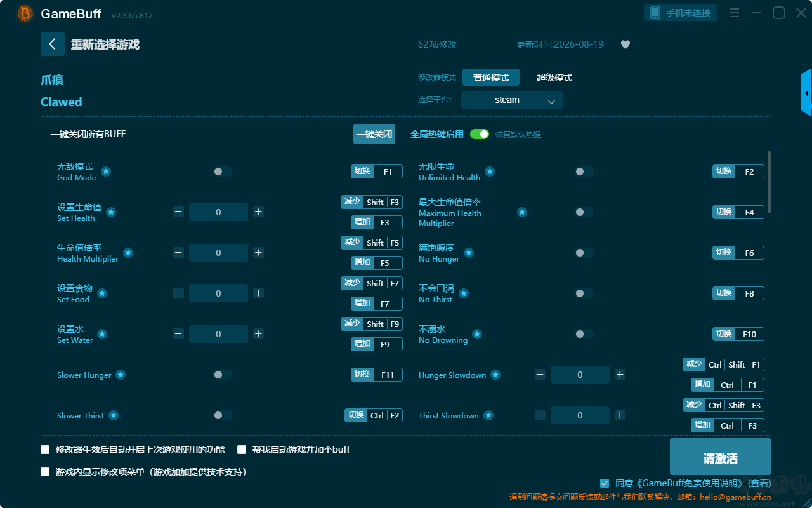The image size is (812, 508).
Task: Toggle Unlimited Health switch
Action: tap(584, 171)
